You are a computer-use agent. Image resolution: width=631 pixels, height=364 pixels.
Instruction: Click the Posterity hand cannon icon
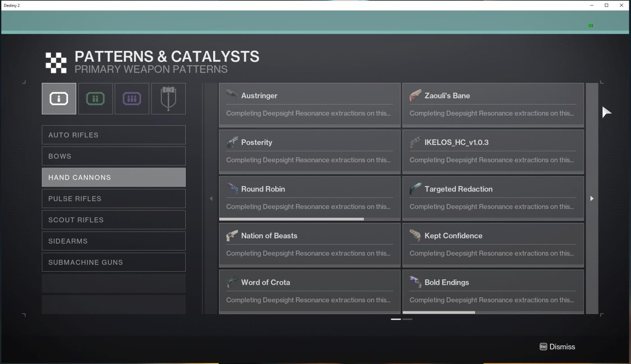tap(232, 142)
